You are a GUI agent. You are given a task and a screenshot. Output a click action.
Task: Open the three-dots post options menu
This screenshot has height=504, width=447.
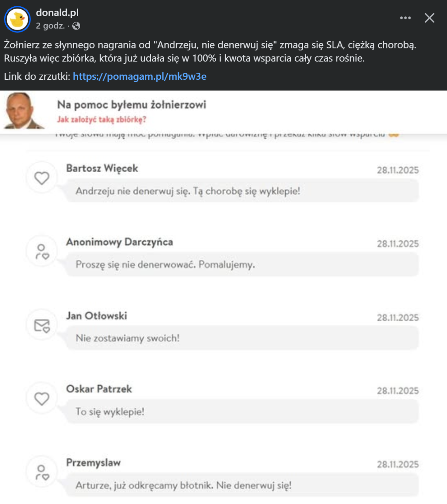(405, 18)
